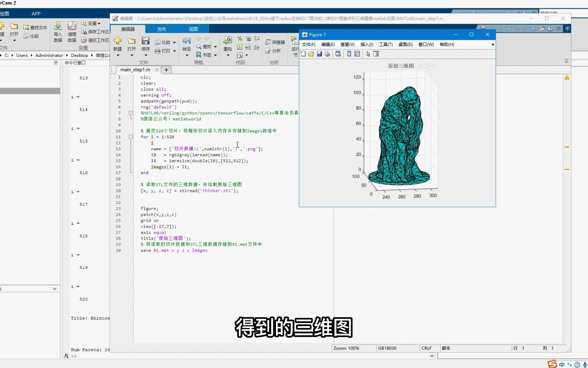588x368 pixels.
Task: Click the 打开 folder icon in editor toolbar
Action: [132, 41]
